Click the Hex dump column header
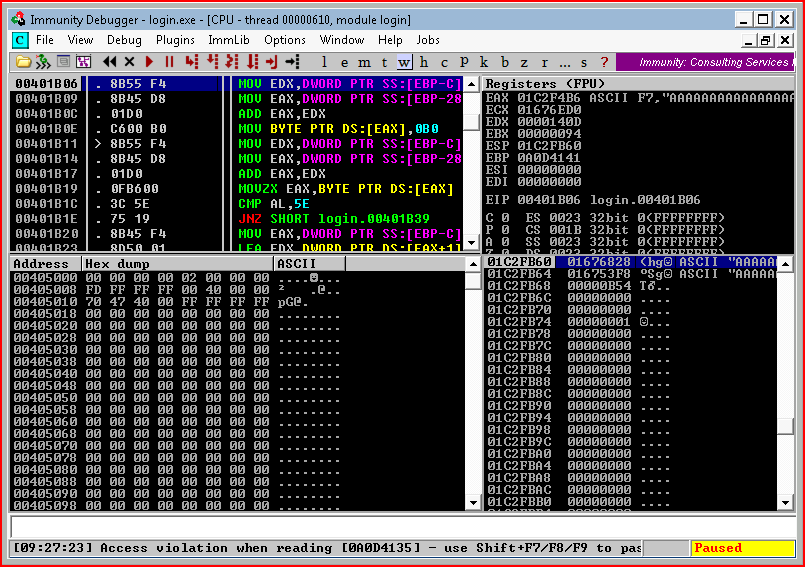805x567 pixels. click(x=178, y=264)
